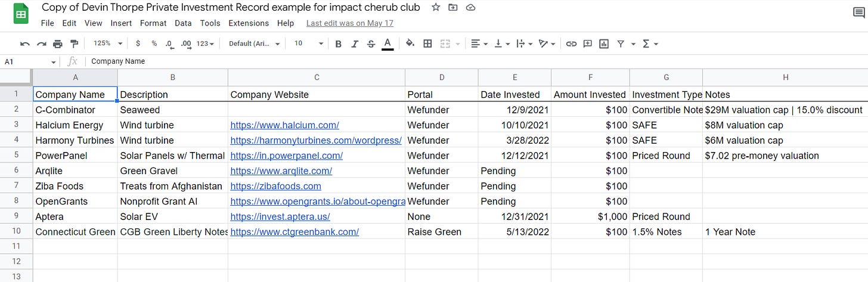
Task: Open the Google Sheets home icon
Action: click(x=21, y=15)
